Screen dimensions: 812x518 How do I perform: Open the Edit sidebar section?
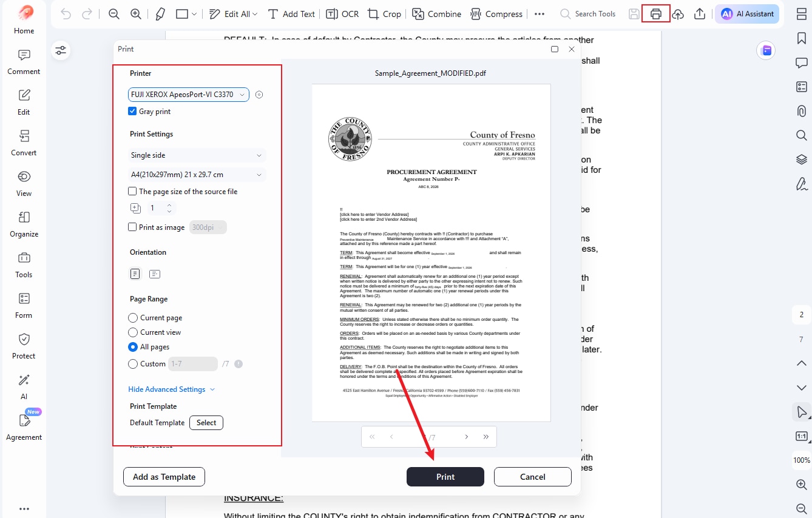pos(24,103)
